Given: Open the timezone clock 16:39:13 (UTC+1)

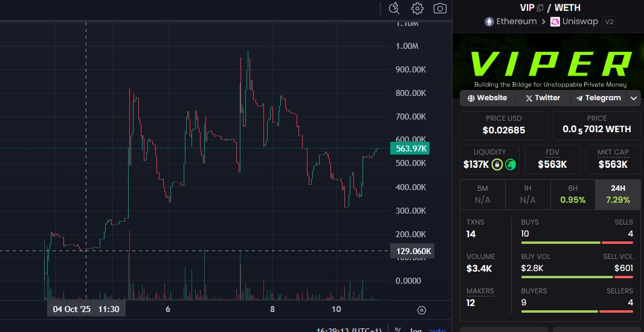Looking at the screenshot, I should click(x=349, y=330).
